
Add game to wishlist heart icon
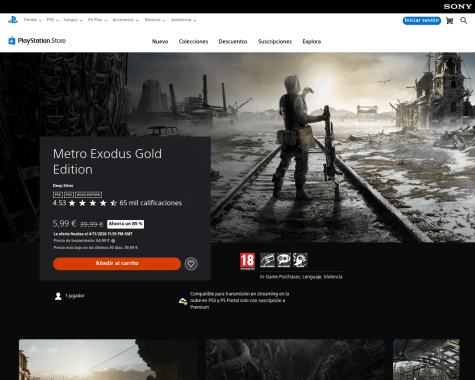point(191,264)
